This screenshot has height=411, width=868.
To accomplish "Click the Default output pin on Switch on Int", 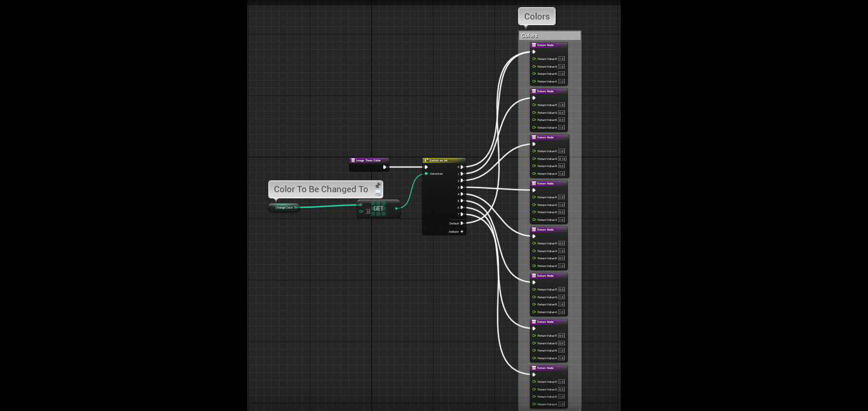I will [462, 223].
